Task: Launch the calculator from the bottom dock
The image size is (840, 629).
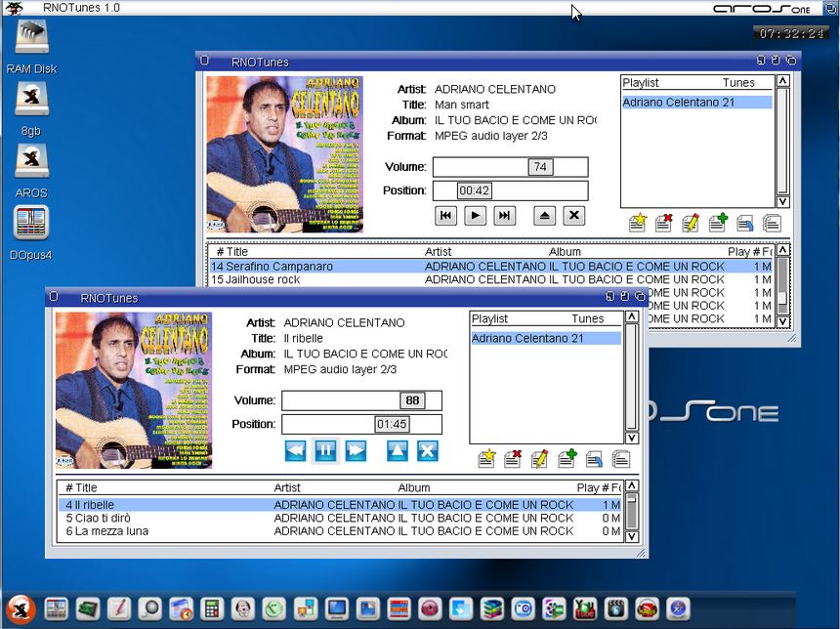Action: point(210,608)
